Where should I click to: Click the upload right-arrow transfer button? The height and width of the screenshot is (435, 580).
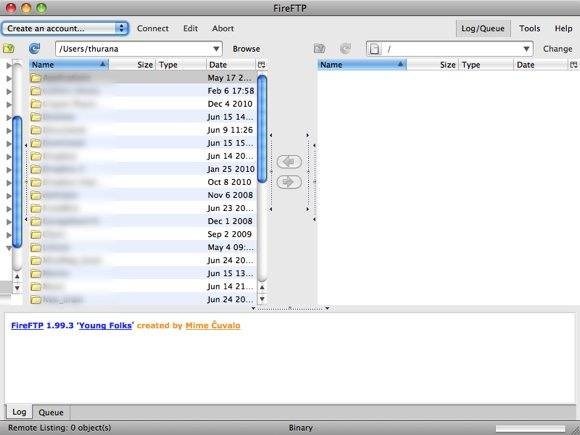289,182
